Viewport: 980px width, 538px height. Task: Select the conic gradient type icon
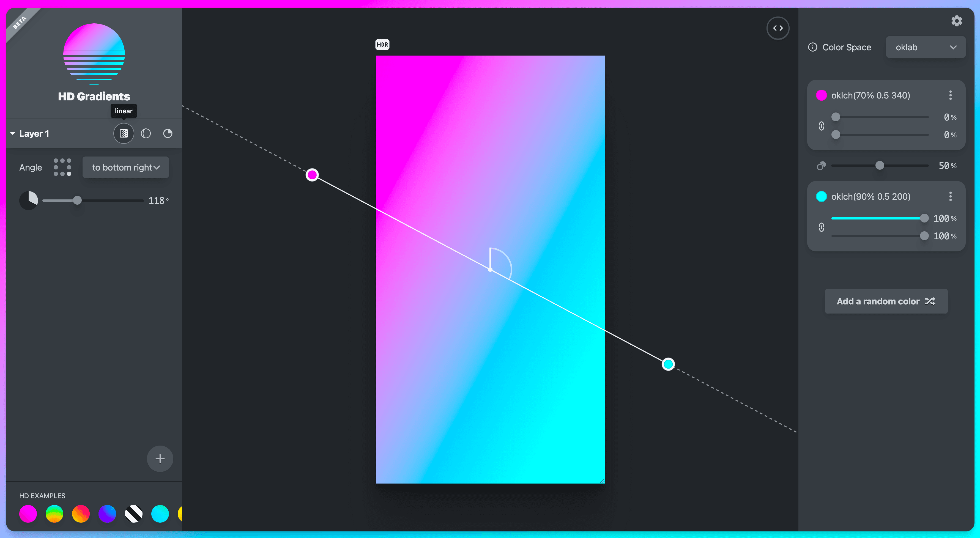pos(168,133)
